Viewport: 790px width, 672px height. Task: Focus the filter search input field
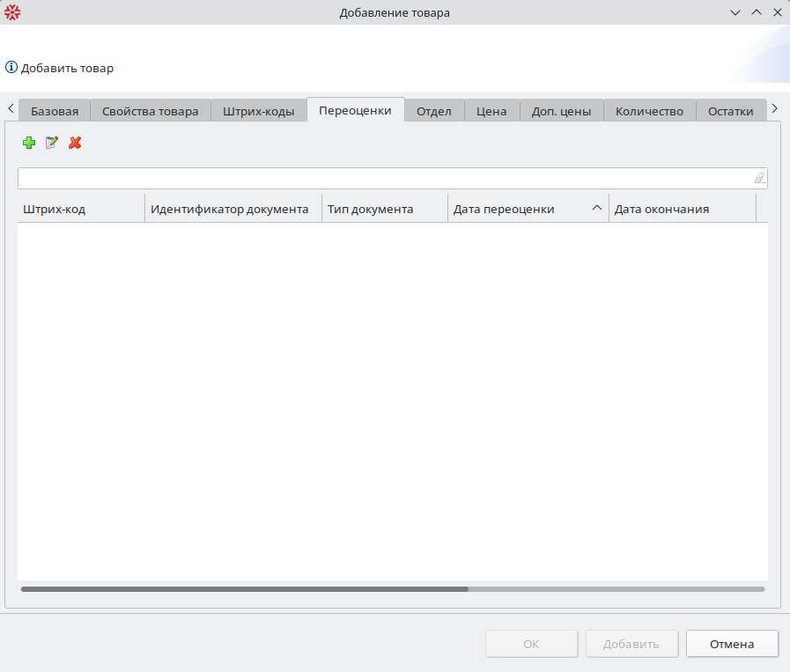point(384,178)
